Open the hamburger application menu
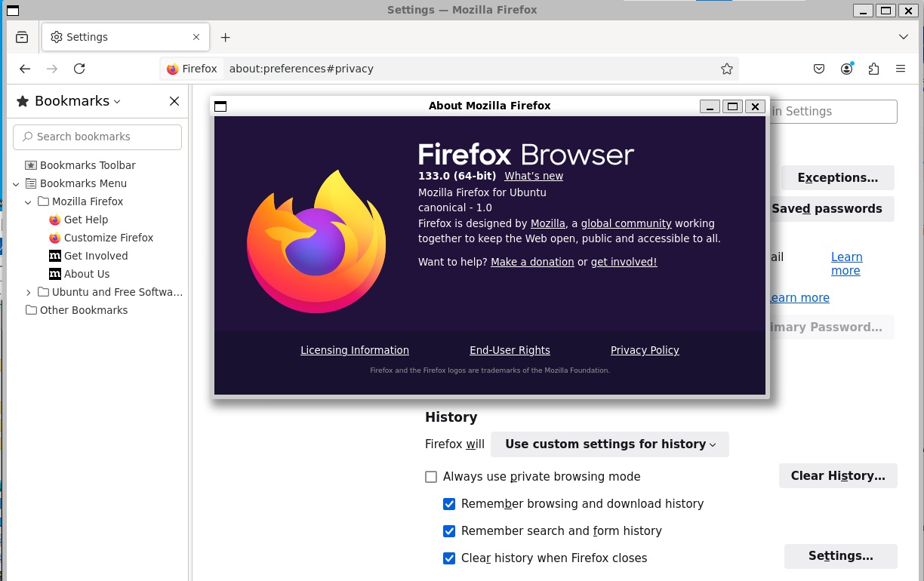Image resolution: width=924 pixels, height=581 pixels. [x=901, y=69]
